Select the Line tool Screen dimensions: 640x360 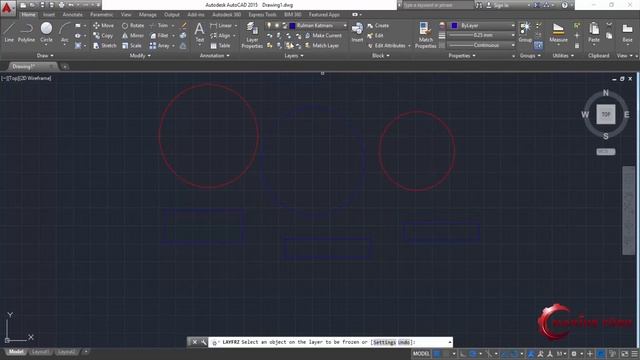click(9, 33)
